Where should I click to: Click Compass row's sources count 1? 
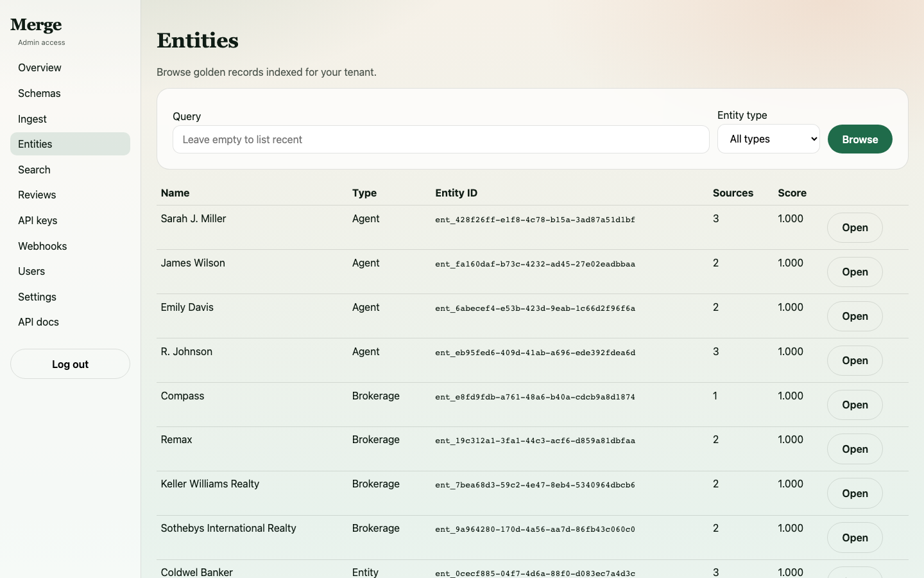(715, 396)
